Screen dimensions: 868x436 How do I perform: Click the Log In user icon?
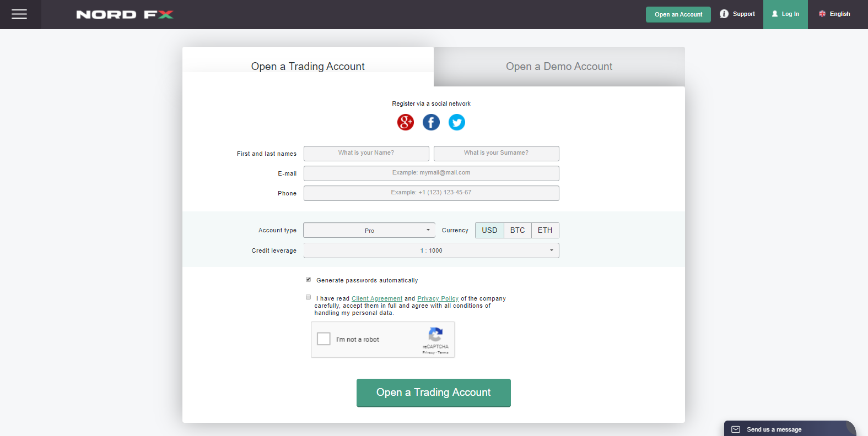[775, 14]
